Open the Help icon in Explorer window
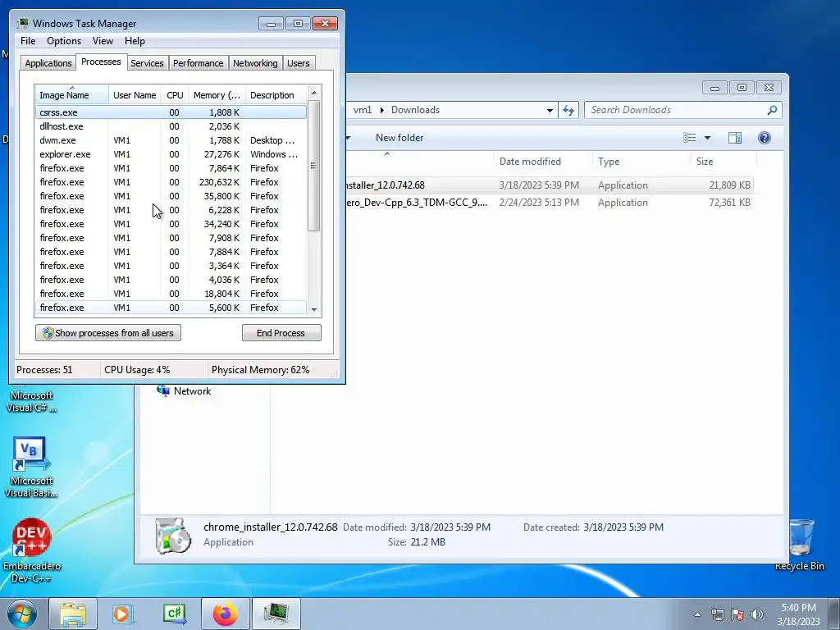Image resolution: width=840 pixels, height=630 pixels. [x=765, y=138]
